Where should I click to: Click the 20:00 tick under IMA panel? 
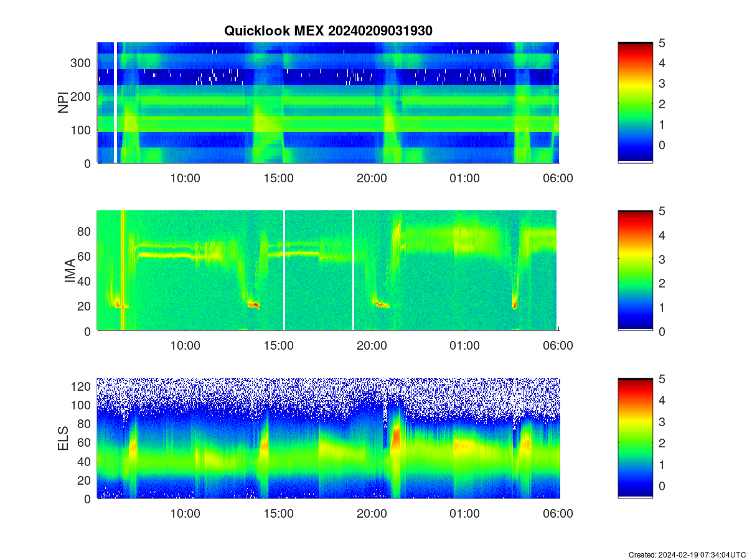[x=372, y=346]
